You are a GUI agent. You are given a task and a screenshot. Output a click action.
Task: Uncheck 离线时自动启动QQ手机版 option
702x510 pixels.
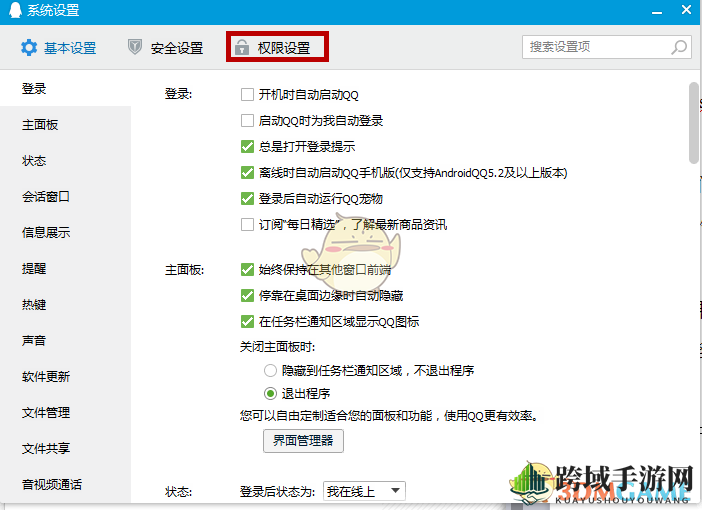[247, 172]
